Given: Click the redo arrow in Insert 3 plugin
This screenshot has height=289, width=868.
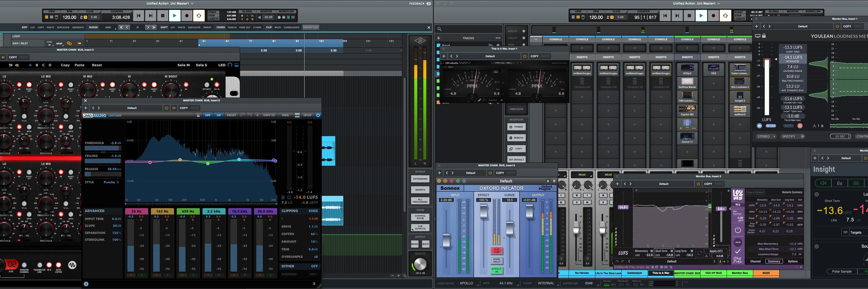Looking at the screenshot, I should click(x=17, y=65).
